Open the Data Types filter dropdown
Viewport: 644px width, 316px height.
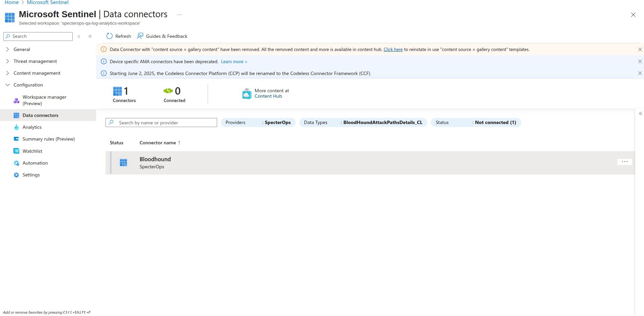363,122
